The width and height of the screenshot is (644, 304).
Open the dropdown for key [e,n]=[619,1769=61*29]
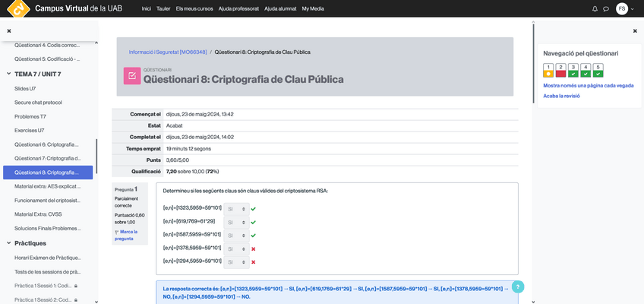click(x=236, y=221)
